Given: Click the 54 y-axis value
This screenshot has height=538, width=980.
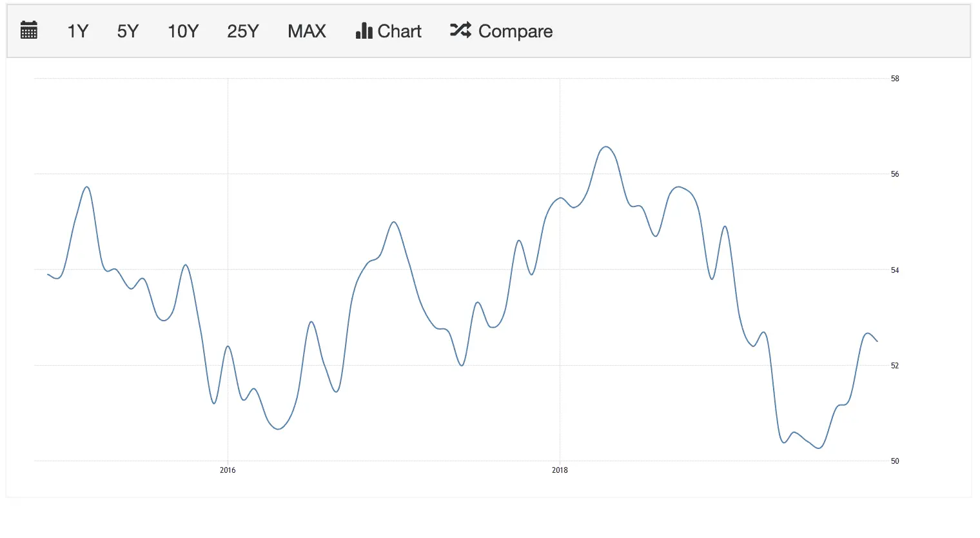Looking at the screenshot, I should (x=895, y=270).
